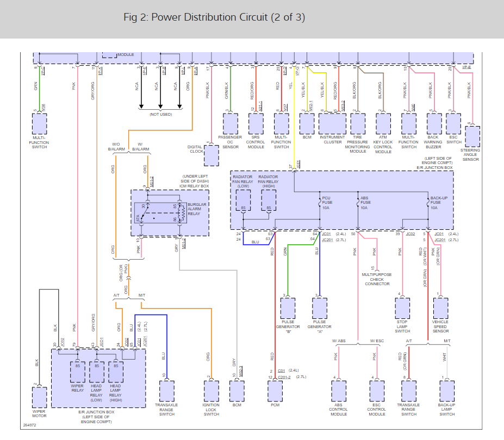Image resolution: width=504 pixels, height=440 pixels.
Task: Click the C201-2 connector reference label
Action: [x=284, y=377]
